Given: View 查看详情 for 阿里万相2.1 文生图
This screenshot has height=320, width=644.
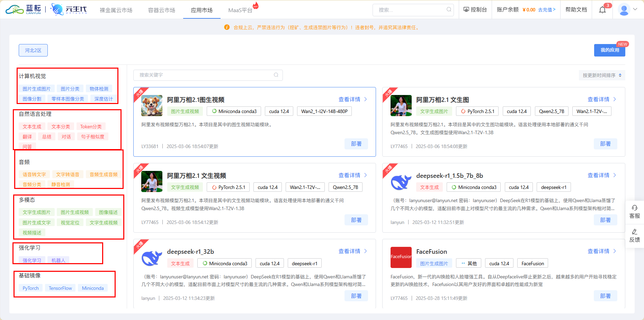Looking at the screenshot, I should pos(602,100).
